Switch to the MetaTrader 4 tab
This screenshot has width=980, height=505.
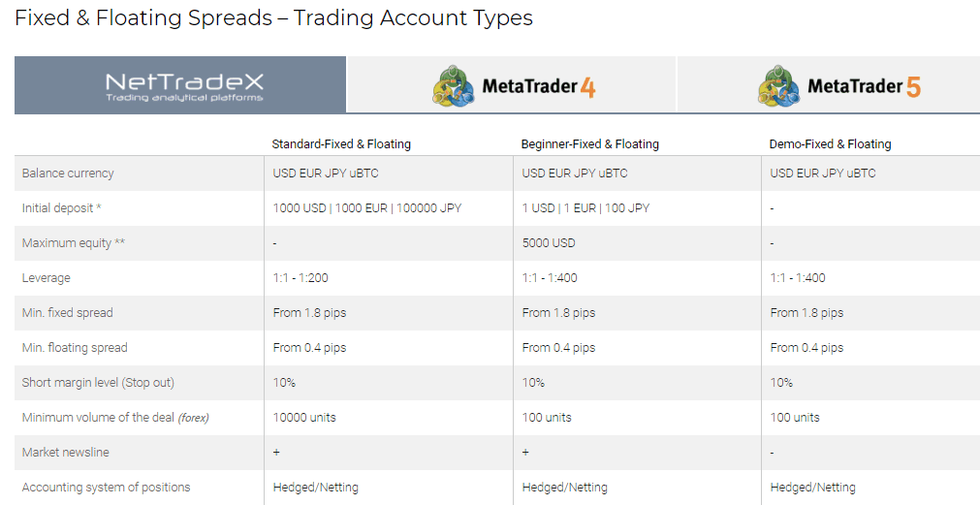512,85
